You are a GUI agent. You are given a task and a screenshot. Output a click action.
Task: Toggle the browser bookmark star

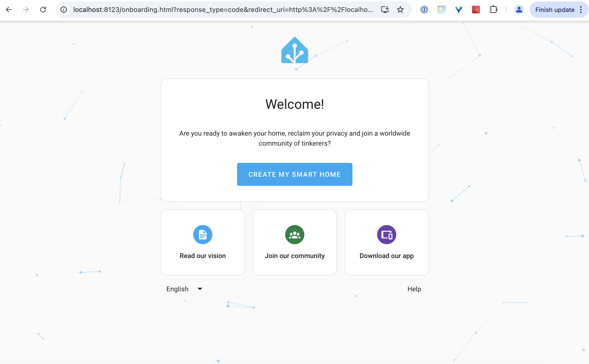[401, 9]
